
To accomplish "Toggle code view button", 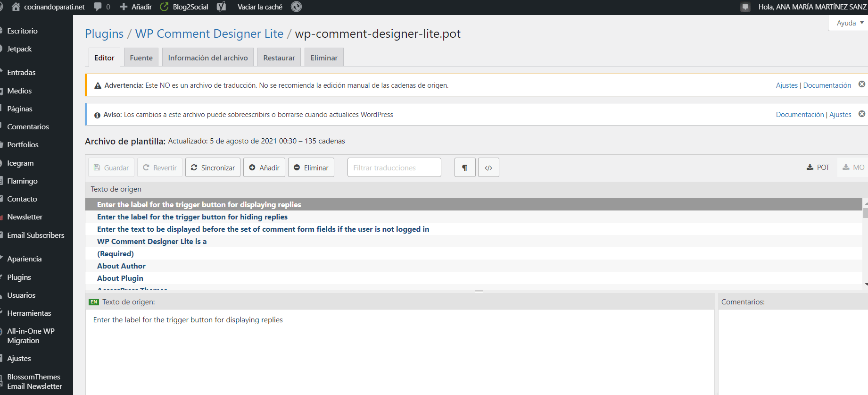I will [x=488, y=168].
